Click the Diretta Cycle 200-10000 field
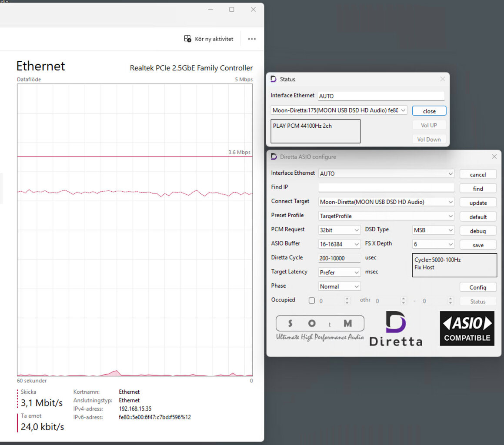Image resolution: width=504 pixels, height=445 pixels. pyautogui.click(x=340, y=258)
